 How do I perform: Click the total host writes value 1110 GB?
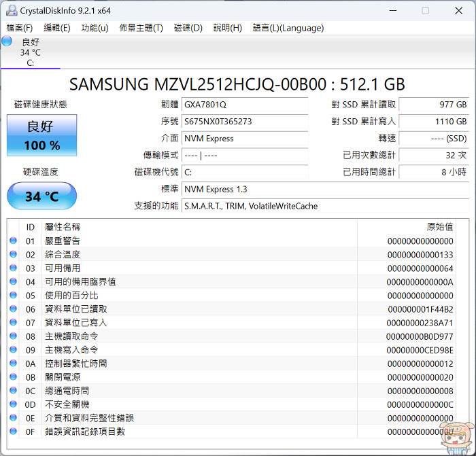pyautogui.click(x=434, y=122)
